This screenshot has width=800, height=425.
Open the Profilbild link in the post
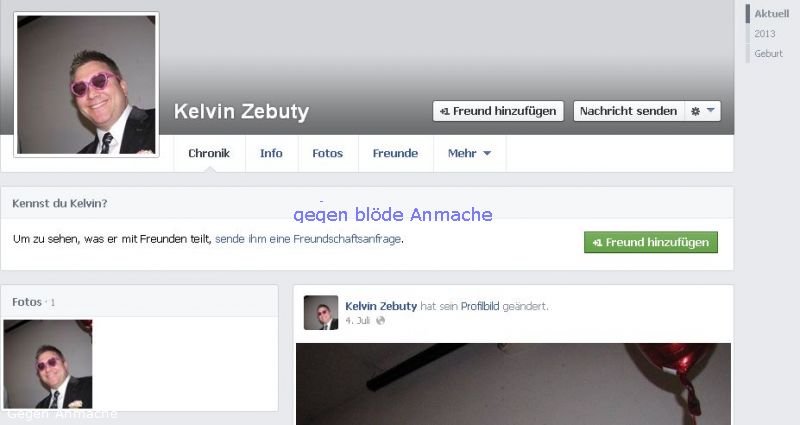(x=480, y=306)
